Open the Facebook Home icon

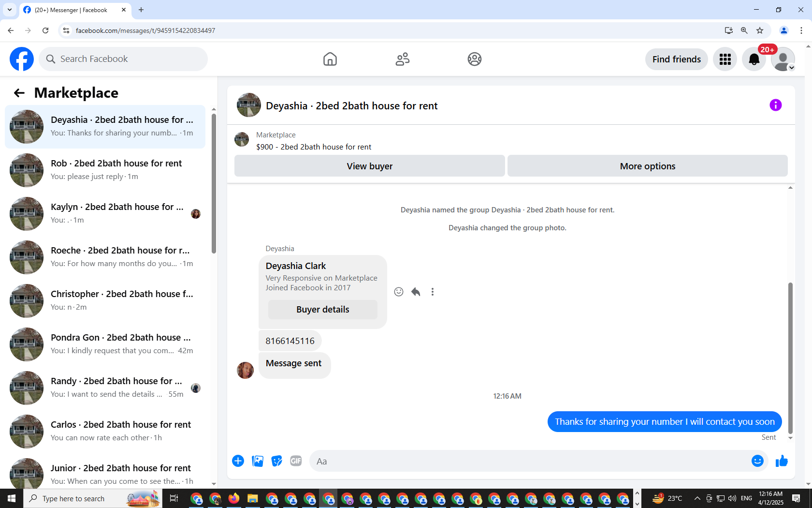(x=330, y=59)
